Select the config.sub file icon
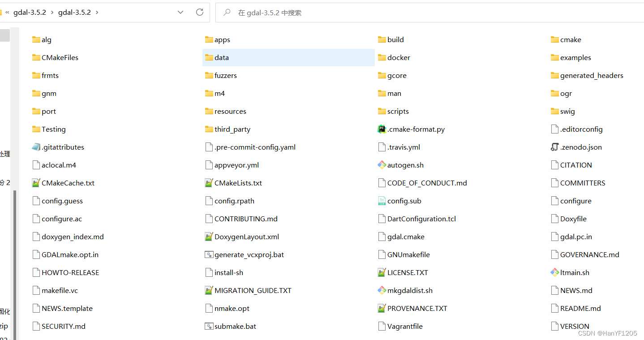The image size is (644, 340). pos(382,201)
